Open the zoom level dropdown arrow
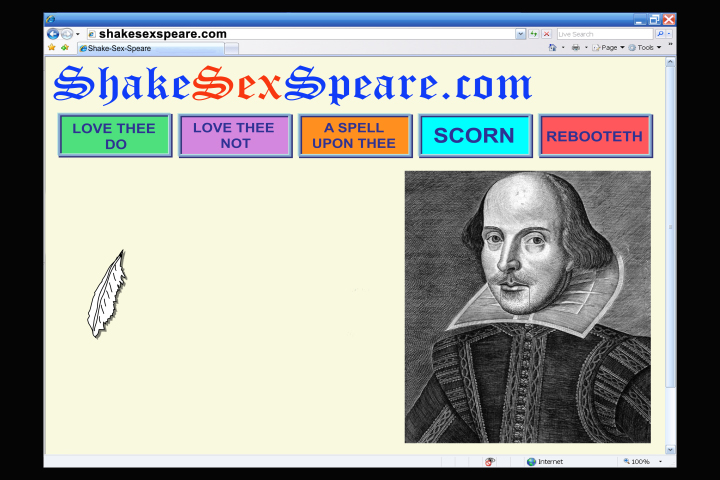 tap(660, 462)
